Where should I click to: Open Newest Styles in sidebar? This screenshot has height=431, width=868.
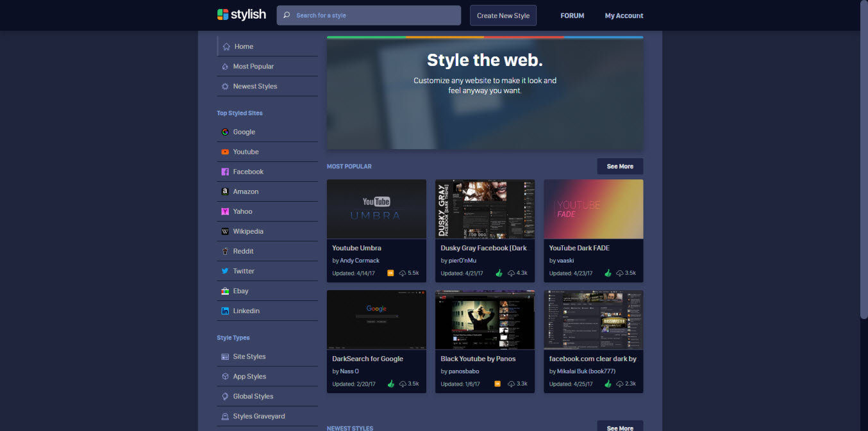coord(267,86)
